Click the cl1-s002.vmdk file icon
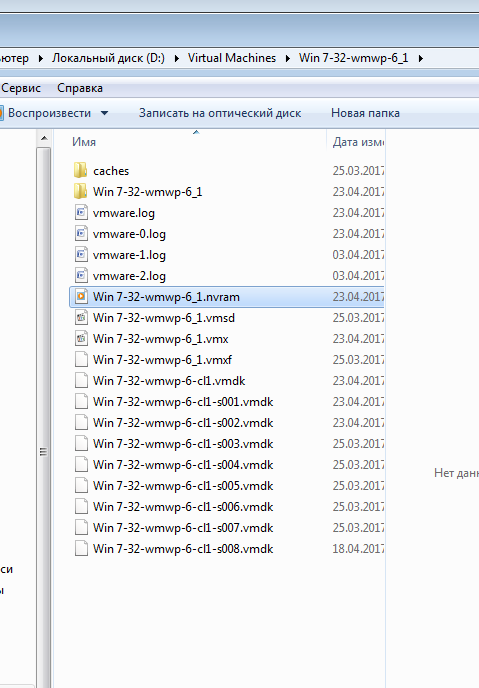 [81, 423]
